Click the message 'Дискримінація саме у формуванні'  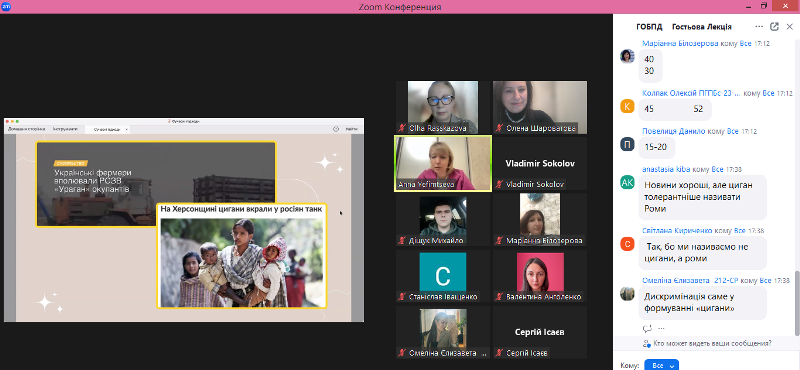point(703,303)
